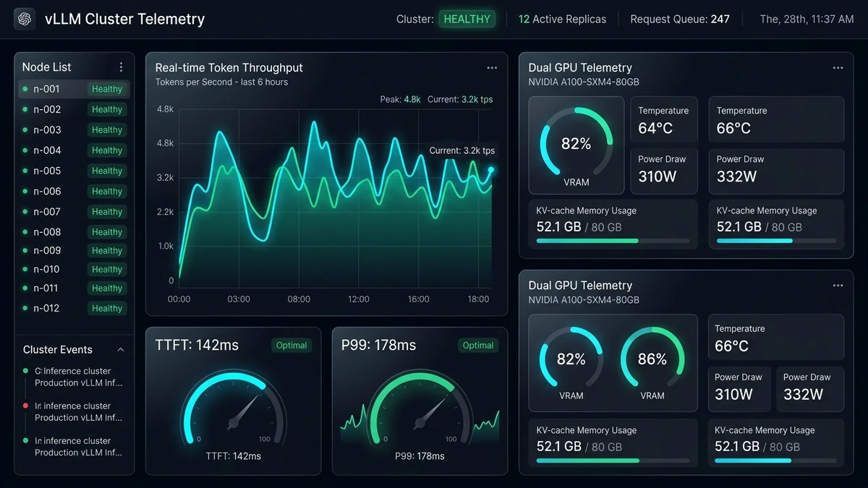Select node n-004
Viewport: 868px width, 488px height.
pos(75,150)
